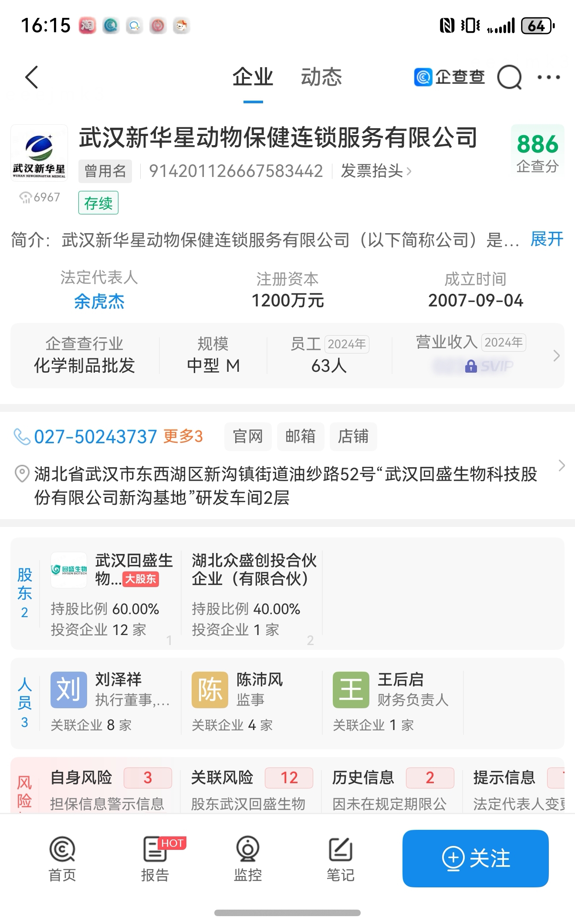575x924 pixels.
Task: Open 笔记 in bottom bar
Action: 341,859
